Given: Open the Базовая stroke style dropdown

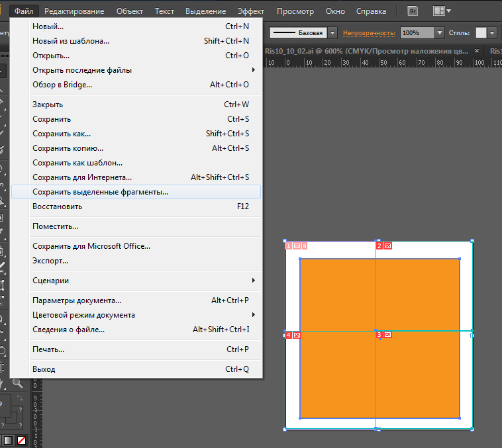Looking at the screenshot, I should pos(332,32).
